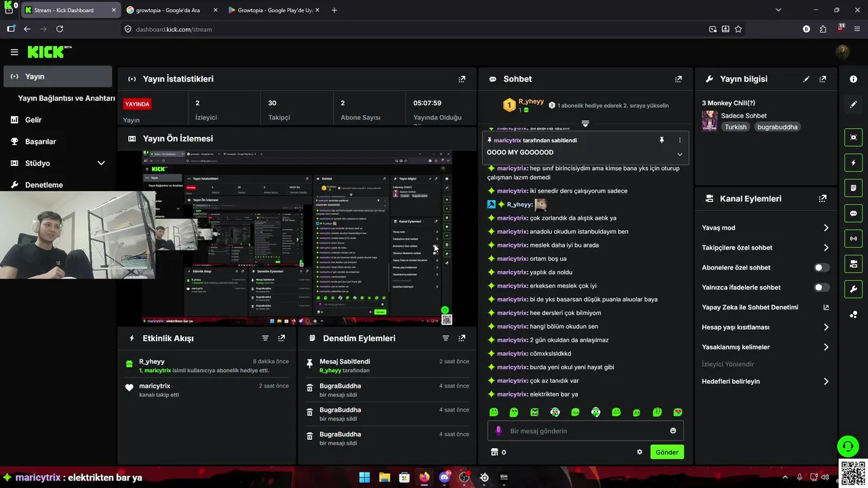This screenshot has height=488, width=868.
Task: Edit stream info with the pencil in Yayın bilgisi
Action: 806,79
